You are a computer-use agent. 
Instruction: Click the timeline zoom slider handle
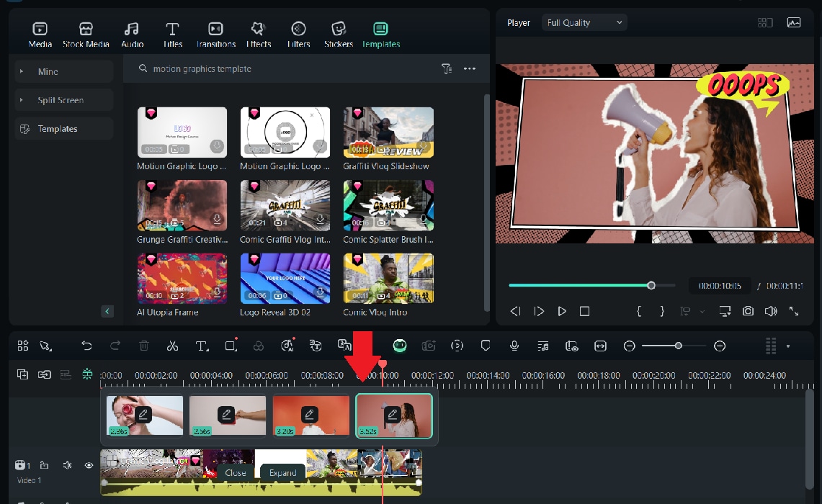pos(679,346)
